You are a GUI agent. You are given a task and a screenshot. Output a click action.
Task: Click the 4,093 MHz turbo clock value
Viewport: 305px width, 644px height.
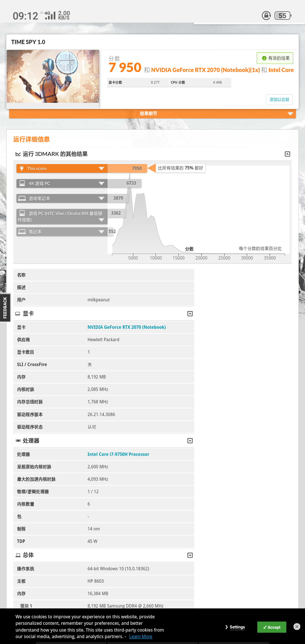(98, 479)
